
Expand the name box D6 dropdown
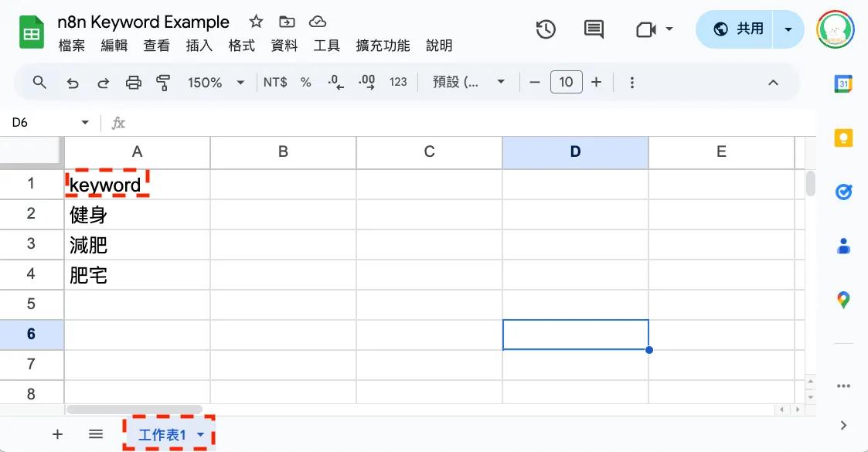click(x=85, y=122)
